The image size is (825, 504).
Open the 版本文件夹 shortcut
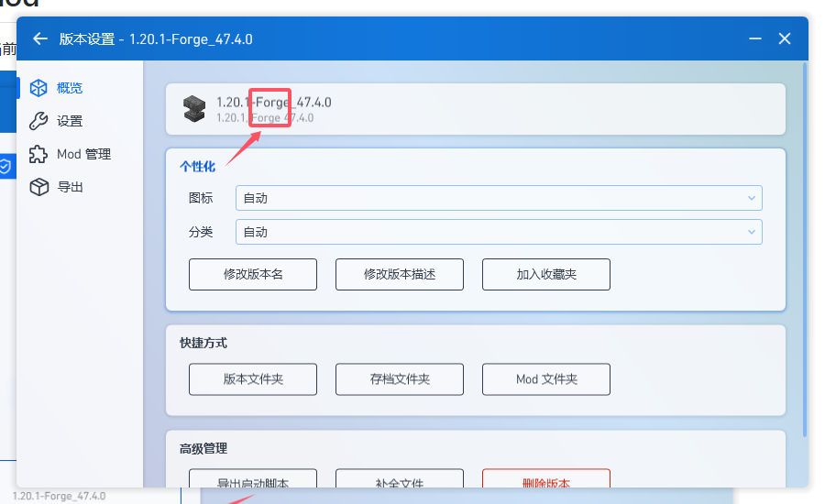click(x=253, y=378)
